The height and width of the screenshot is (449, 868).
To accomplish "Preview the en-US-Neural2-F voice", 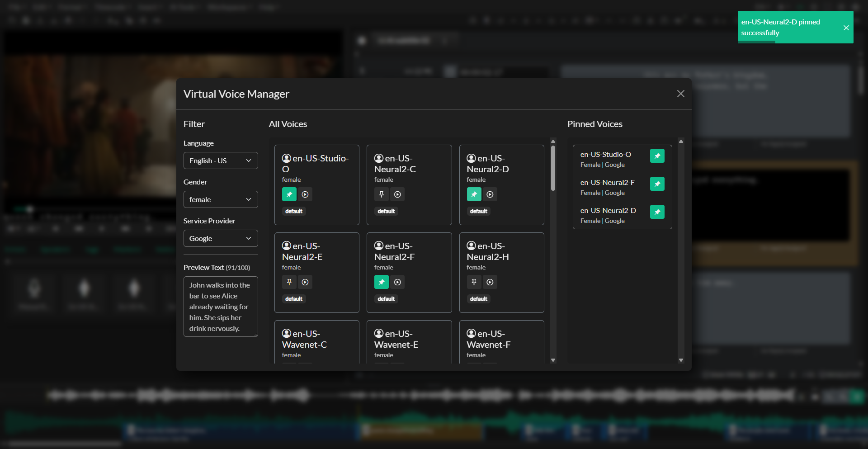I will tap(397, 282).
